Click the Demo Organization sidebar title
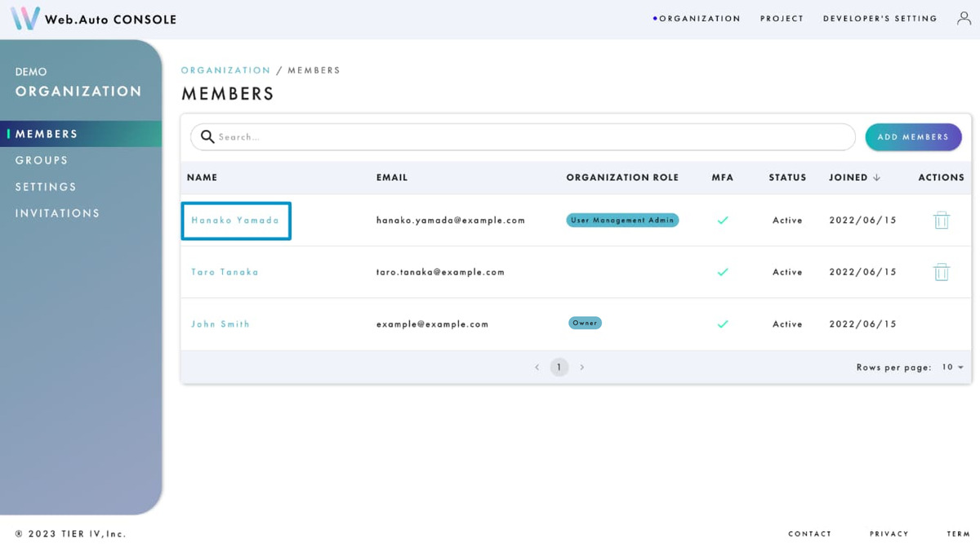 pos(78,83)
